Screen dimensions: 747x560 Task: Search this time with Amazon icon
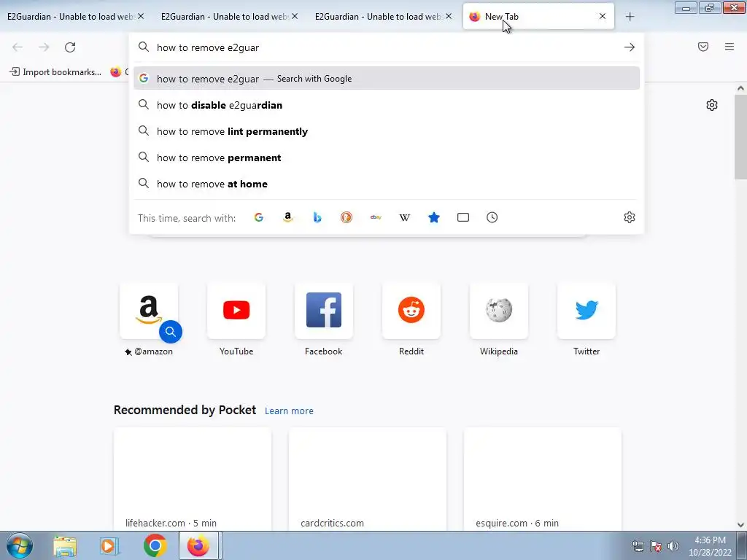(287, 217)
